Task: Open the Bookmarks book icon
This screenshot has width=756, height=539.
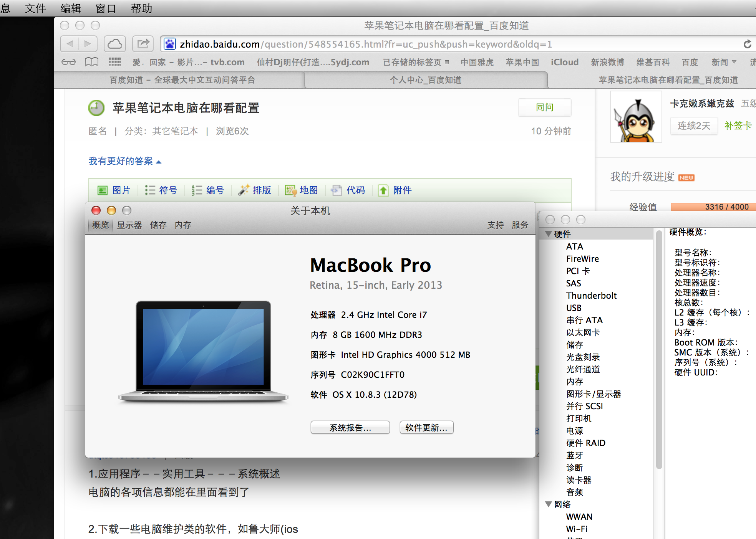Action: click(91, 62)
